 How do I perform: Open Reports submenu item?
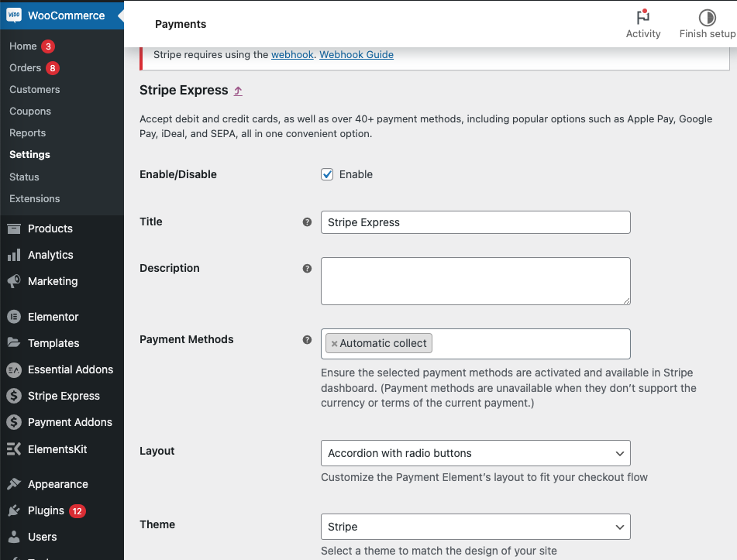point(28,132)
